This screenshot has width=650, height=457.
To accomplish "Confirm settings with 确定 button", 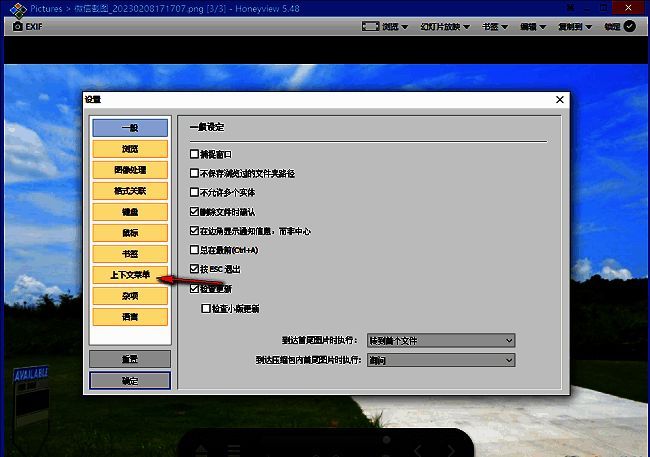I will point(130,380).
